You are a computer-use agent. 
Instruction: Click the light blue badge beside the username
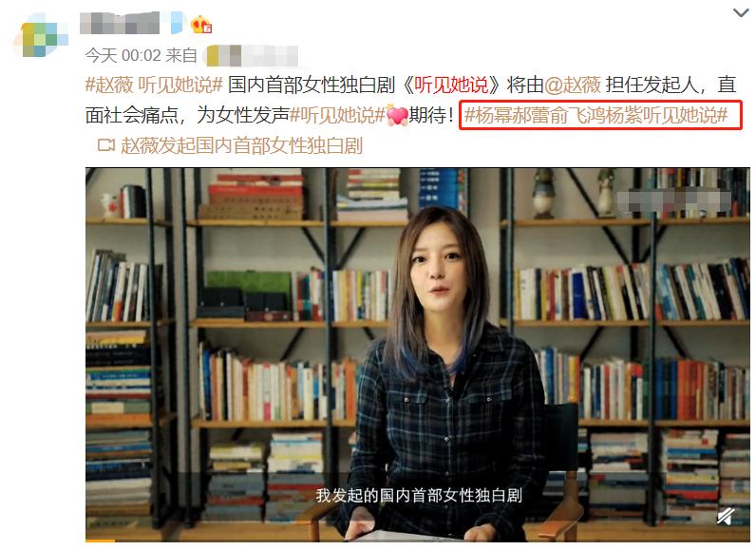coord(177,23)
